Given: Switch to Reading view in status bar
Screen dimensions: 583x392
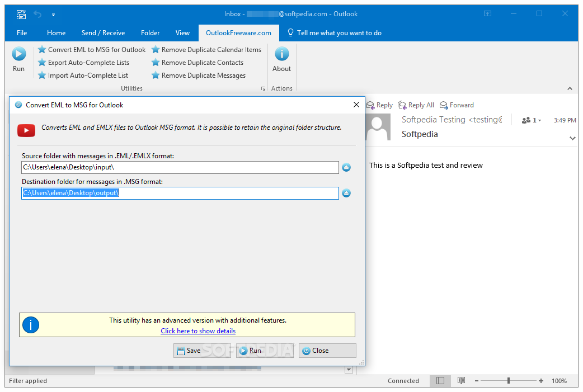Looking at the screenshot, I should pos(461,380).
